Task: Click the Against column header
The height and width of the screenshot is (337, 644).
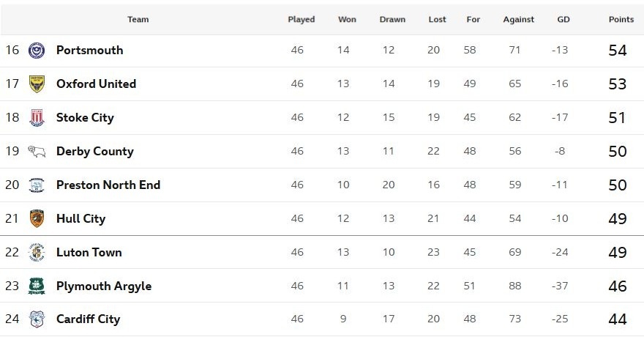Action: tap(518, 20)
